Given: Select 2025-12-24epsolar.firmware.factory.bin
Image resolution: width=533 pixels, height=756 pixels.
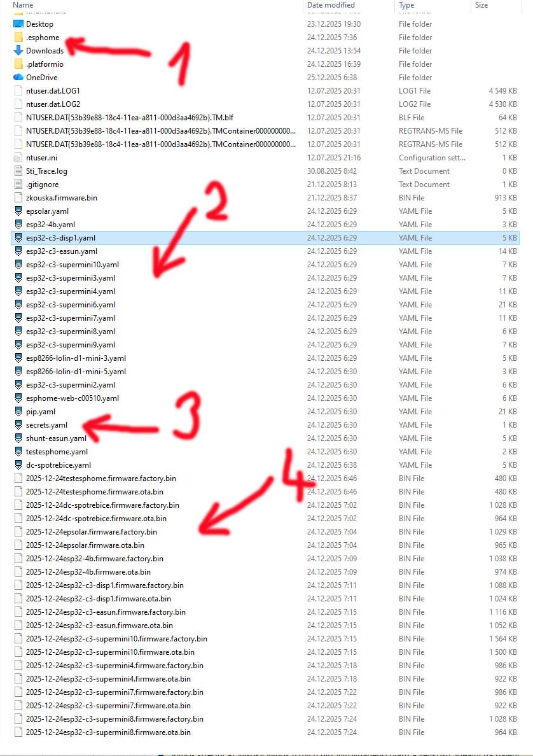Looking at the screenshot, I should 92,532.
